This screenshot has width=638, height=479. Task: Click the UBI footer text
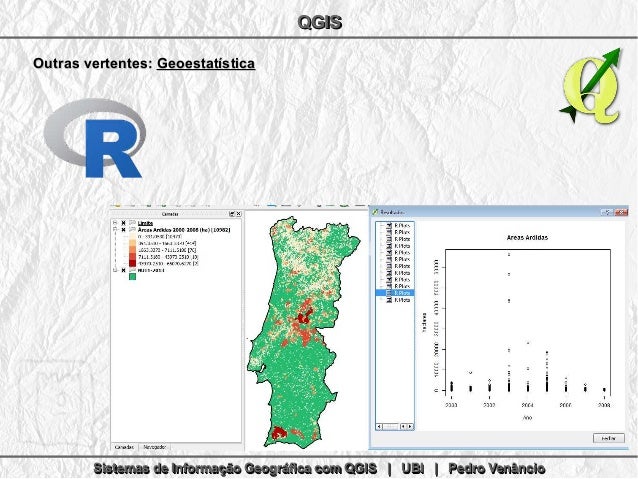[413, 468]
